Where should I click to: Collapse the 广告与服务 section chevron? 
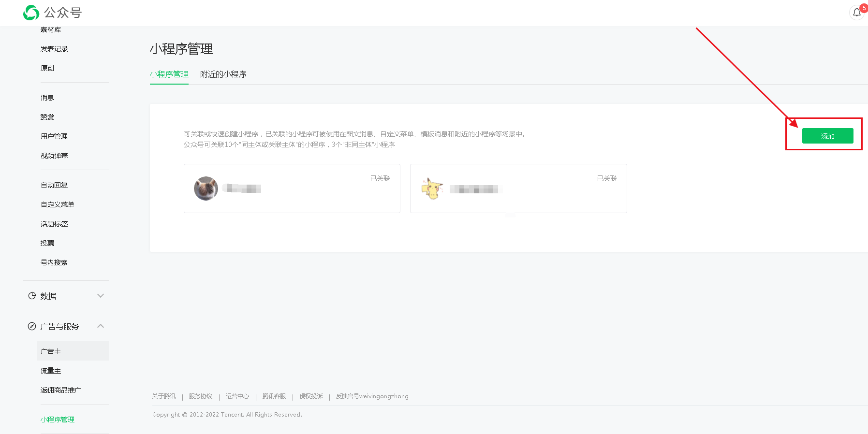pos(101,326)
